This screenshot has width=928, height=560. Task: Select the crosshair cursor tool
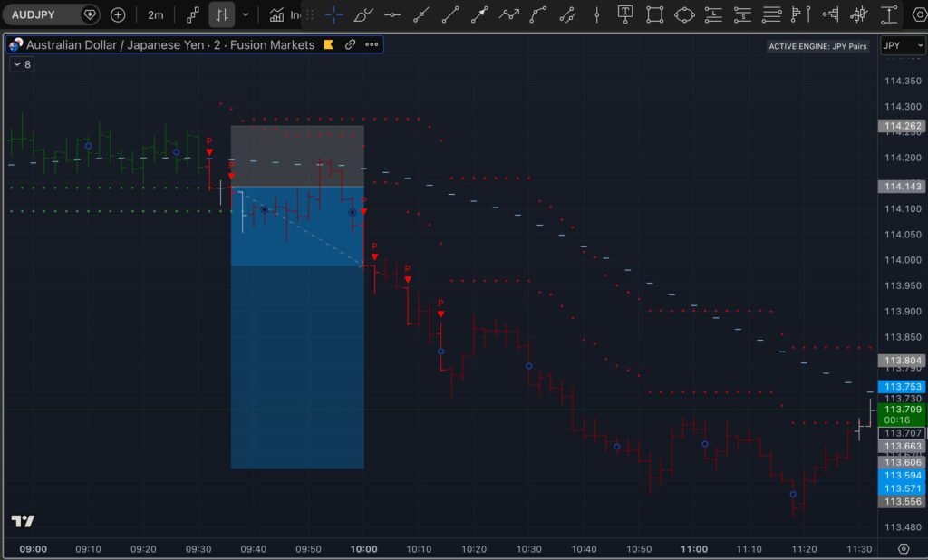pos(334,14)
